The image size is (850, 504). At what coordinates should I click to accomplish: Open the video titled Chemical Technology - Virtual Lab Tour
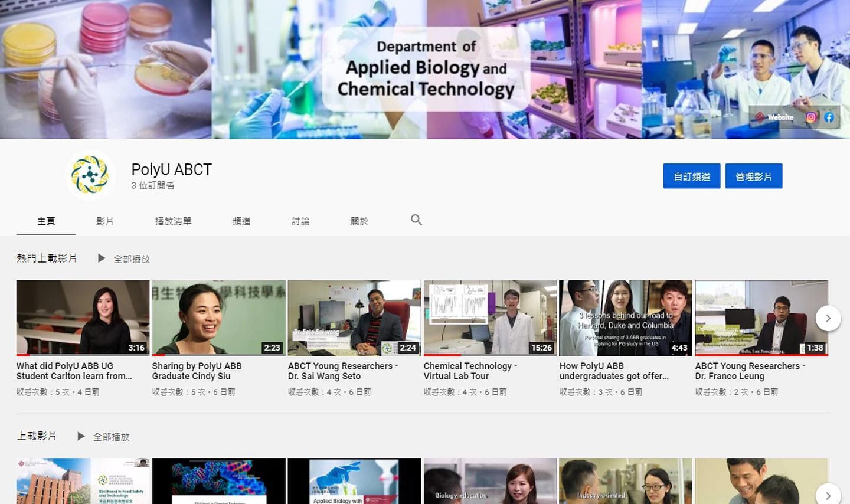tap(470, 371)
